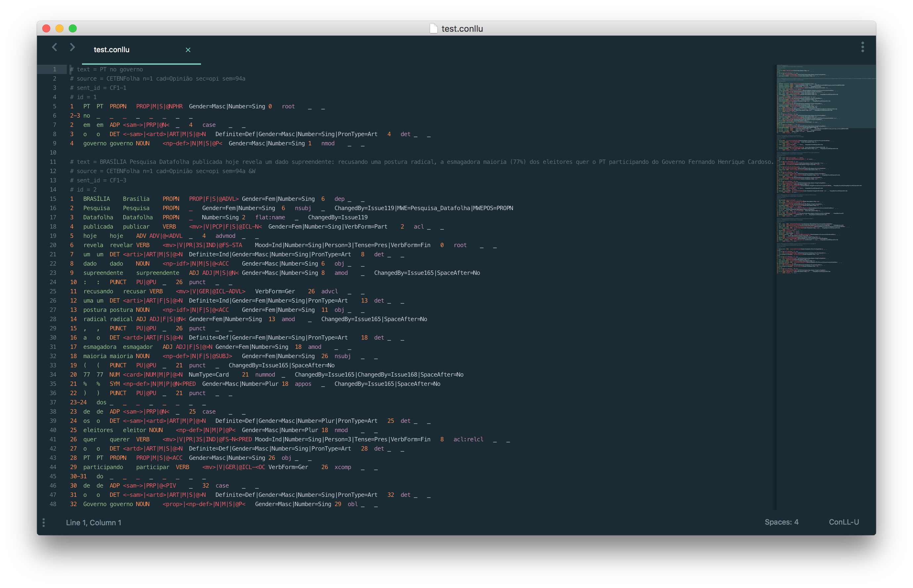Click window title test.conllu text

462,29
